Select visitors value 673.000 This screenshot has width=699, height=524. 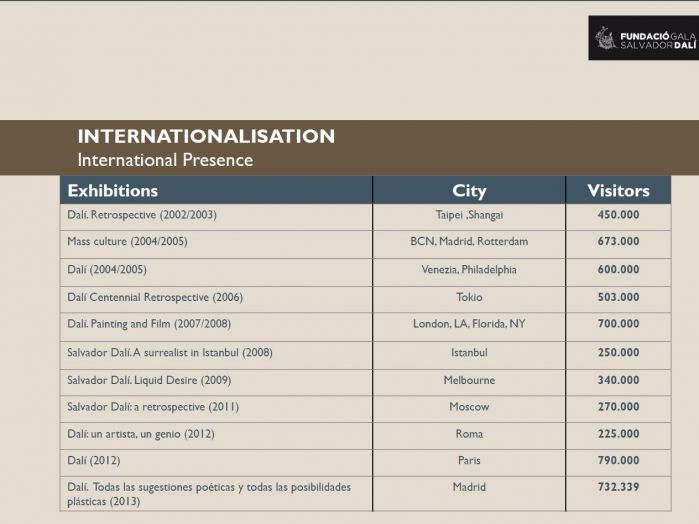click(x=618, y=241)
